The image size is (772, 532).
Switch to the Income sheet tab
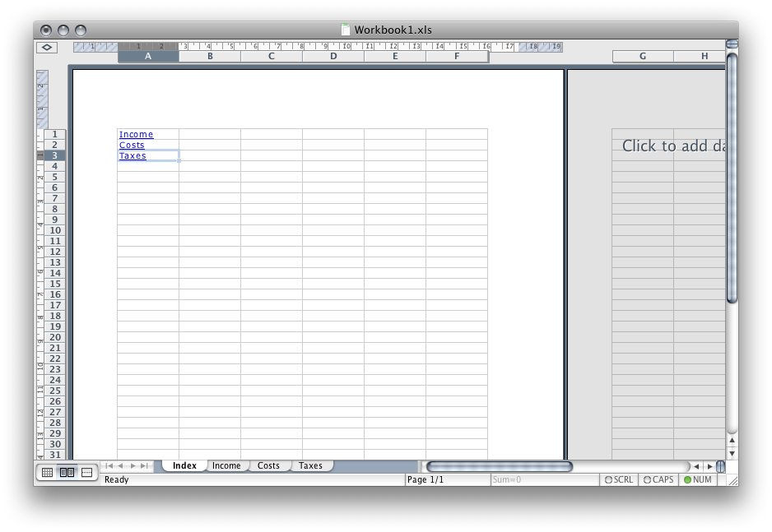point(226,465)
